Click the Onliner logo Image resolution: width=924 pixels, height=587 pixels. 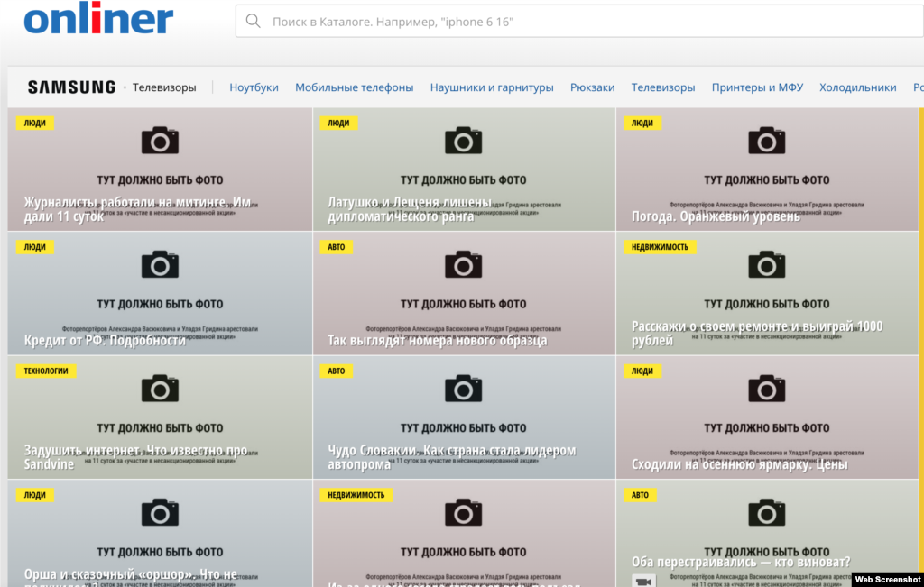(98, 20)
